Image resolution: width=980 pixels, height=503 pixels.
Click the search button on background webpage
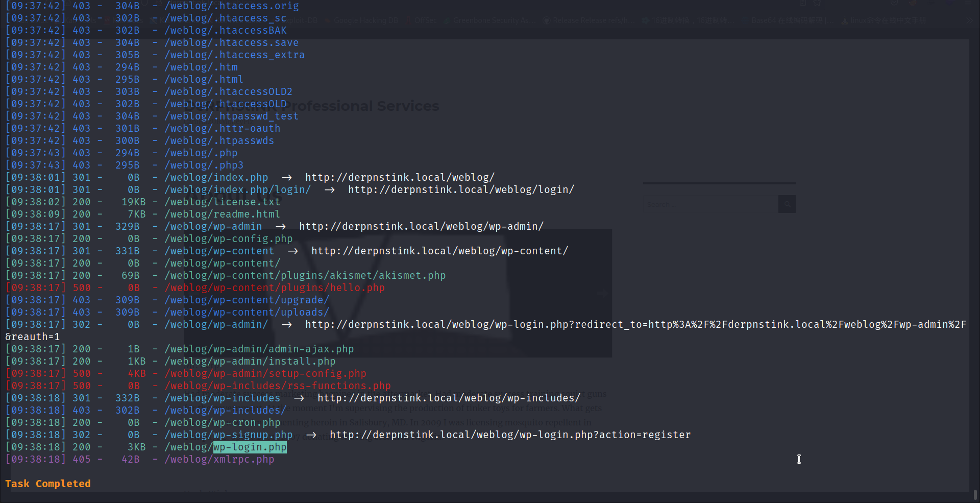coord(787,204)
